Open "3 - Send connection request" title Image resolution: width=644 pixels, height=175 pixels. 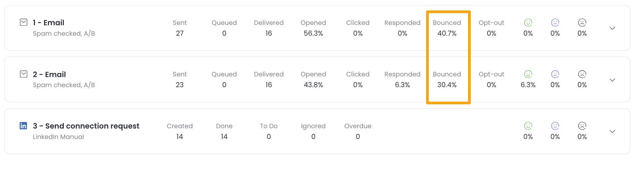tap(86, 126)
